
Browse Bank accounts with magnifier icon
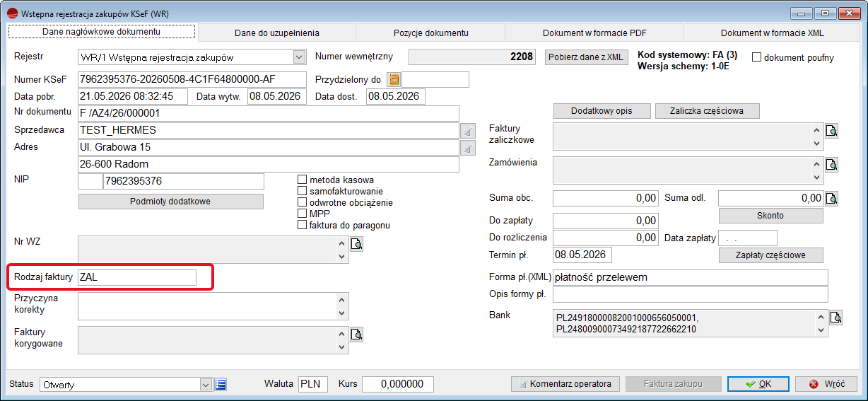(x=835, y=318)
